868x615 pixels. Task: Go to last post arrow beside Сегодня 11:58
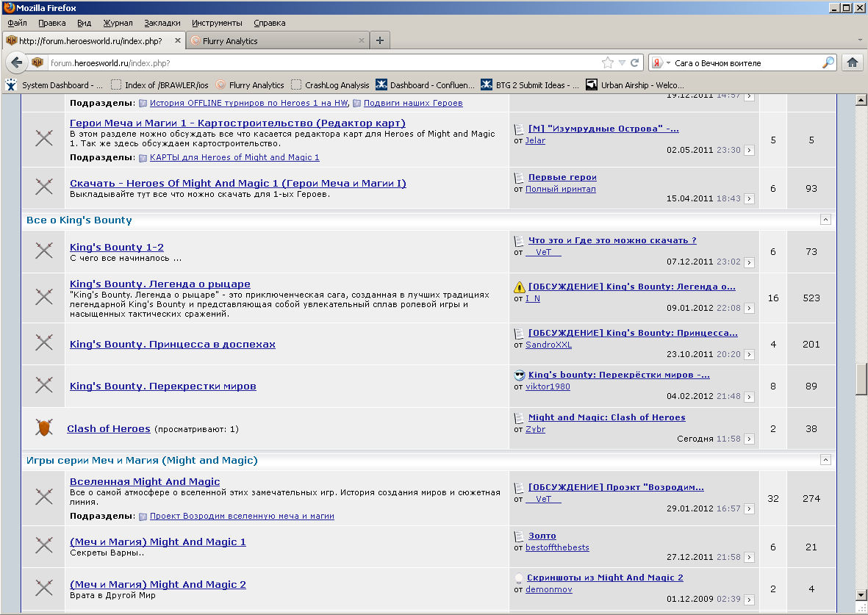point(749,439)
